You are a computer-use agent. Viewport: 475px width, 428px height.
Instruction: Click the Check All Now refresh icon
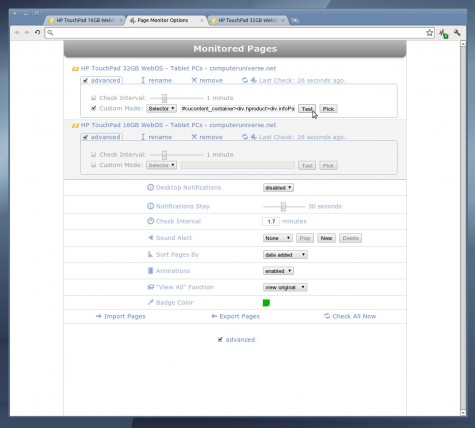click(x=327, y=316)
